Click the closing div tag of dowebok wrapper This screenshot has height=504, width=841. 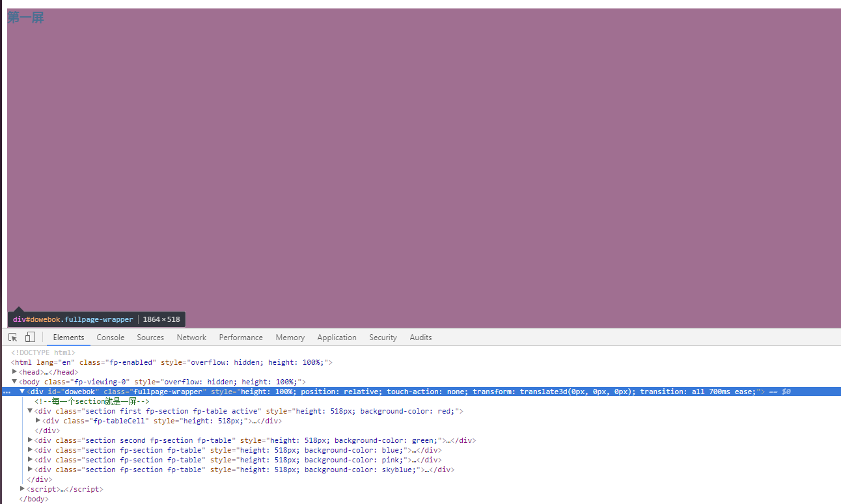[39, 479]
